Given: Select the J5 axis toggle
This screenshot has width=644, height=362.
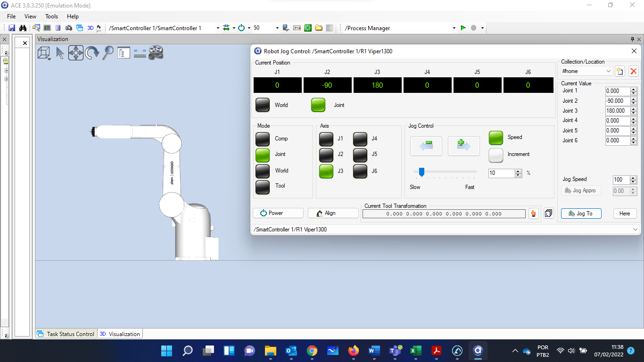Looking at the screenshot, I should (x=360, y=155).
